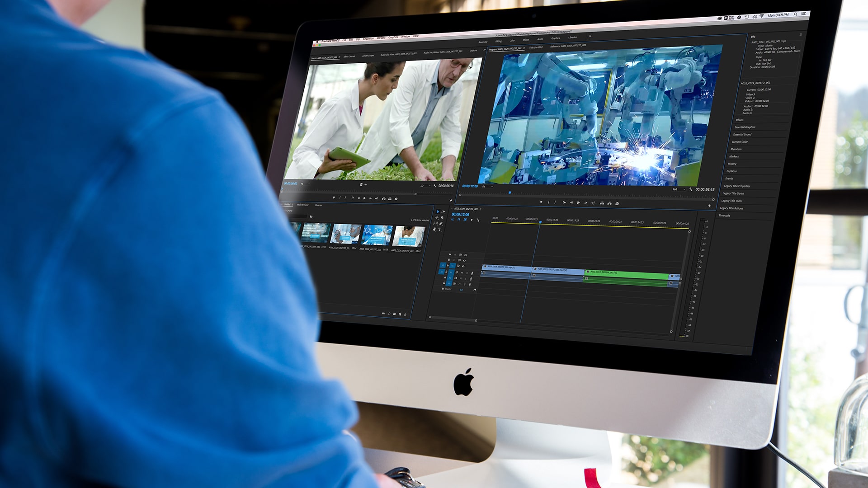Click the Mark In icon under the Program monitor
Image resolution: width=868 pixels, height=488 pixels.
click(548, 202)
